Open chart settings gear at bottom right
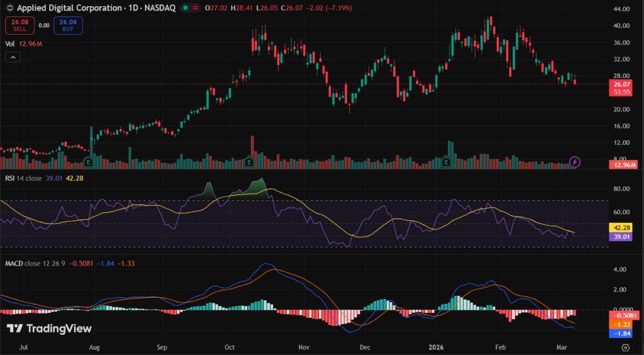Viewport: 644px width, 355px height. click(x=625, y=347)
